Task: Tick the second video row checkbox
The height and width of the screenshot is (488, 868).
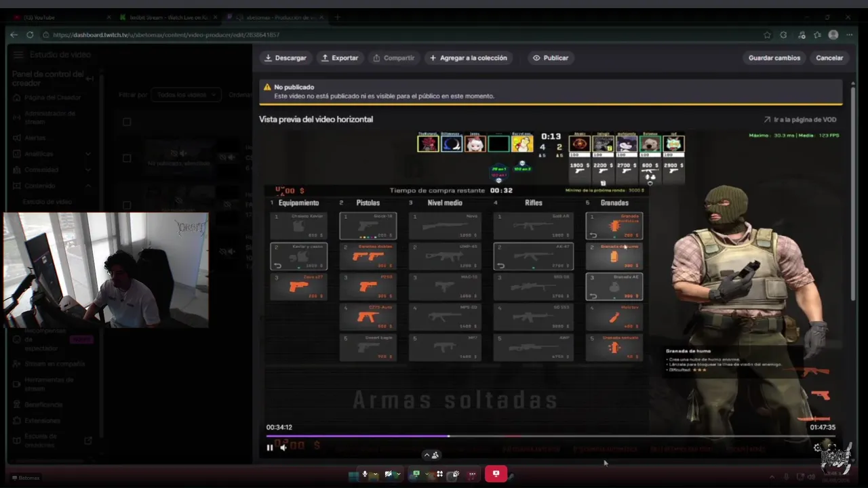Action: click(127, 205)
